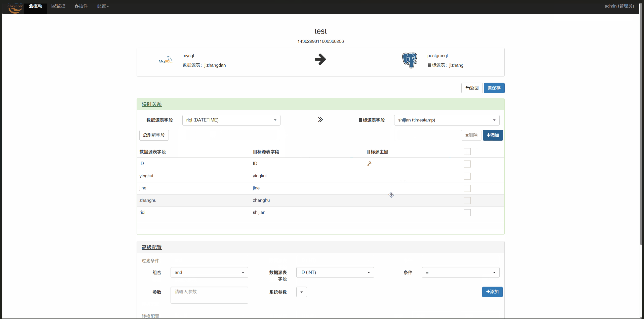Click the zhanghu source field cell
Viewport: 644px width, 319px height.
[148, 200]
